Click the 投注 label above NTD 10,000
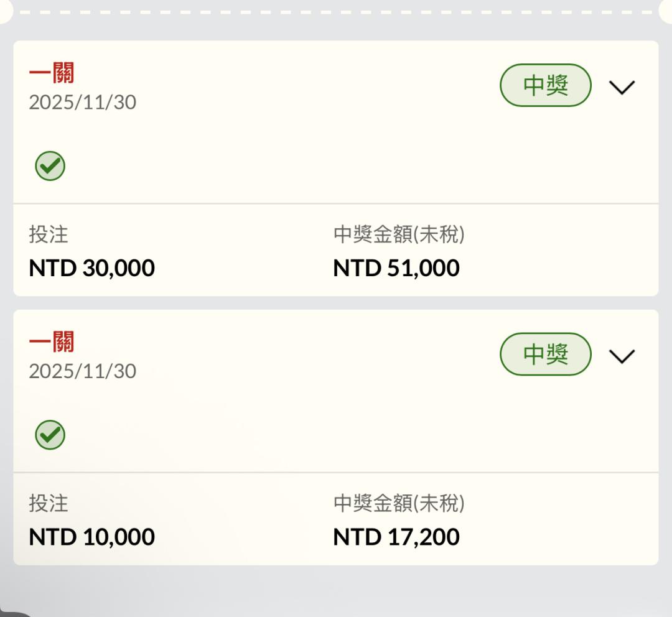 pyautogui.click(x=49, y=503)
